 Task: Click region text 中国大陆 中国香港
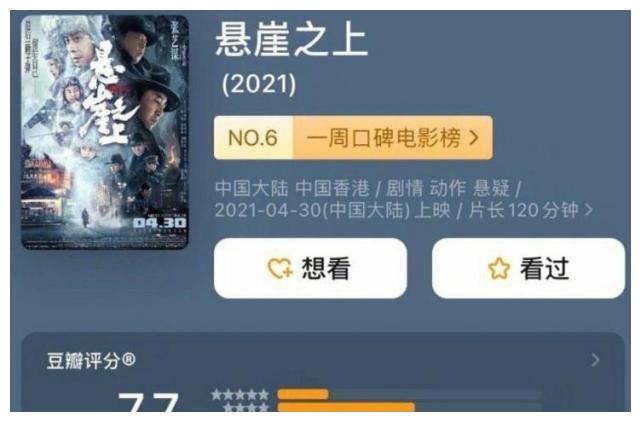coord(292,189)
